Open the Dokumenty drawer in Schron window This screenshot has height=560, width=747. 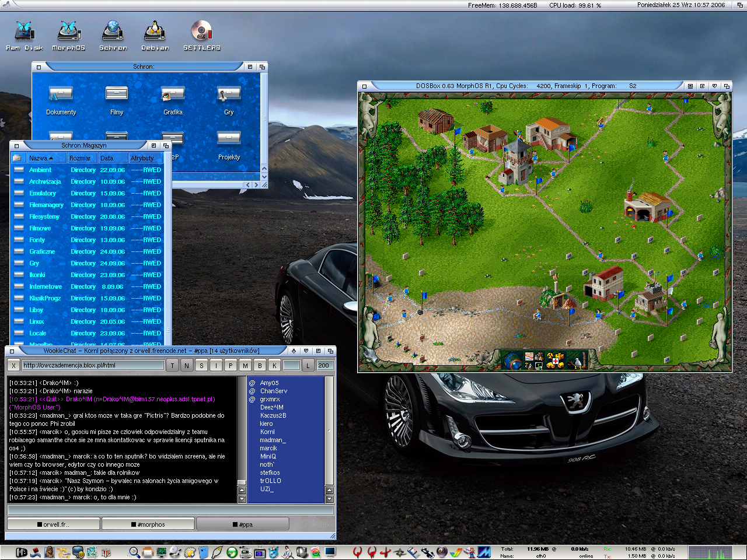[61, 100]
